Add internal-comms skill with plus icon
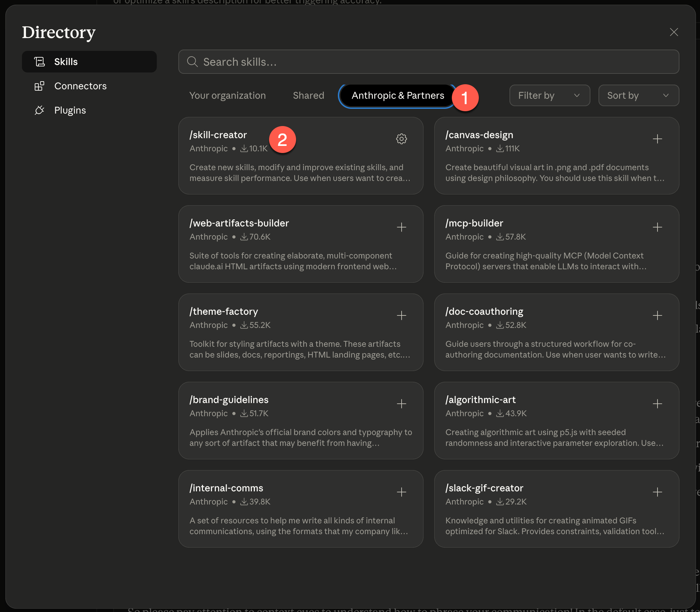This screenshot has height=612, width=700. (401, 492)
